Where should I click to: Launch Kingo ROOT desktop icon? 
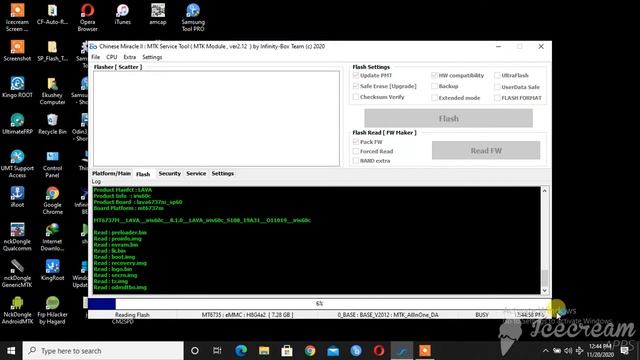click(17, 87)
